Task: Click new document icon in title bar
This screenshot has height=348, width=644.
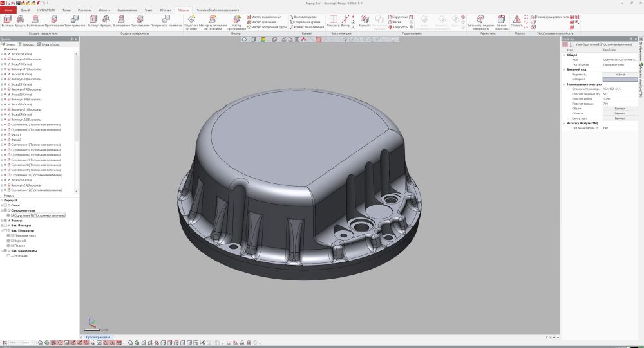Action: 8,3
